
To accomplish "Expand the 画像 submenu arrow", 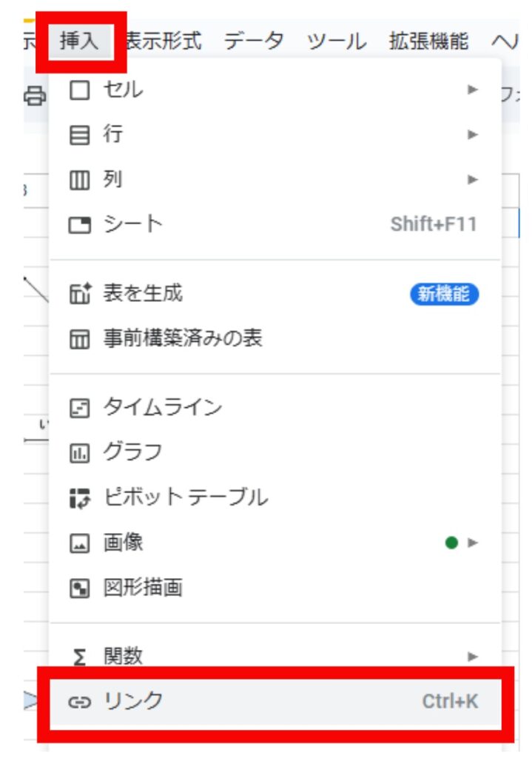I will tap(473, 543).
